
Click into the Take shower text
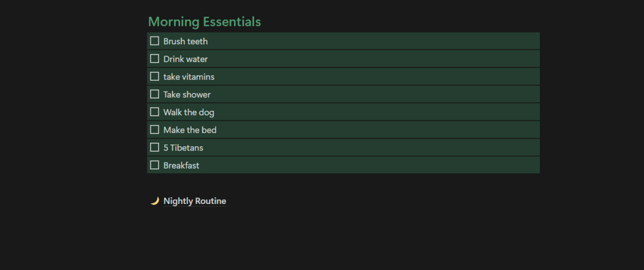186,95
